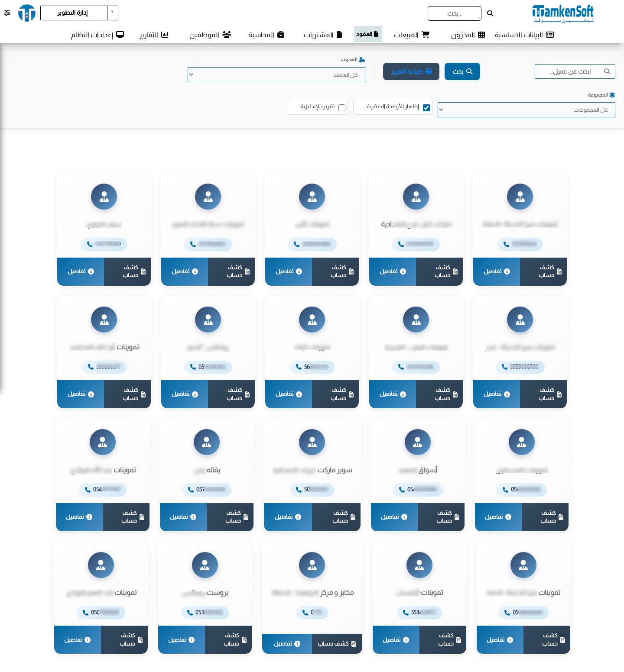Open the إدارة التطوير selector arrow
624x672 pixels.
pyautogui.click(x=113, y=13)
